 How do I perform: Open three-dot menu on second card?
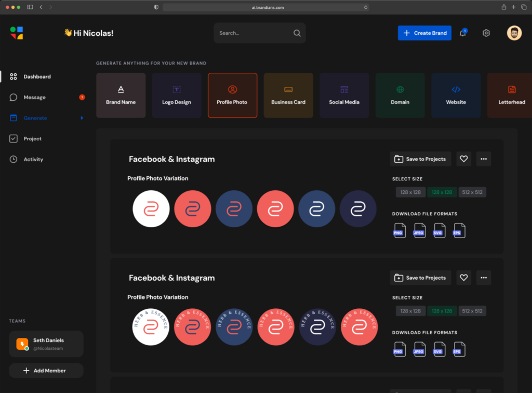[484, 278]
